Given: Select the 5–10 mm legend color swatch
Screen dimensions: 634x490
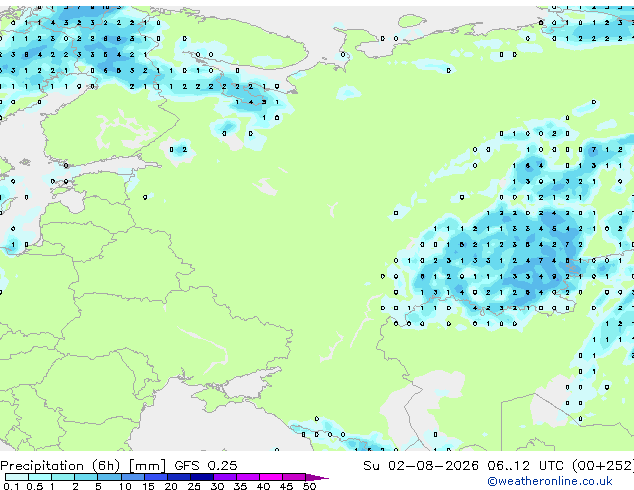Looking at the screenshot, I should point(110,477).
